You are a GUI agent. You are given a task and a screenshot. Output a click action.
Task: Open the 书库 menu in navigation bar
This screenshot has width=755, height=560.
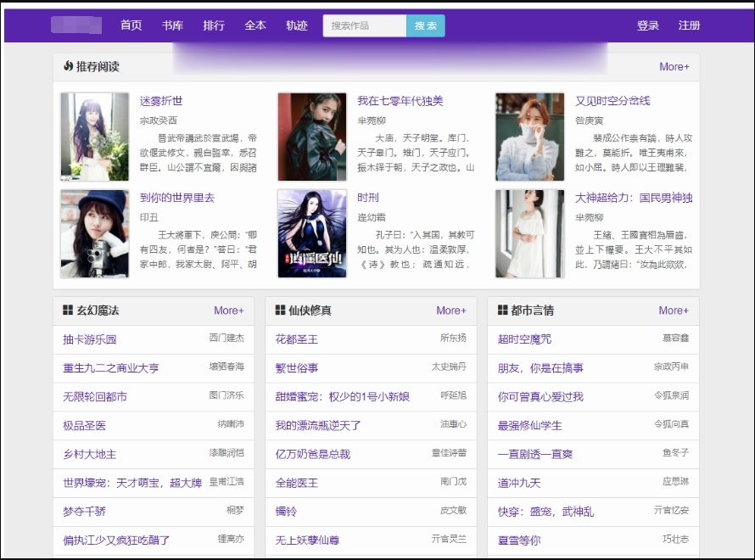(172, 25)
